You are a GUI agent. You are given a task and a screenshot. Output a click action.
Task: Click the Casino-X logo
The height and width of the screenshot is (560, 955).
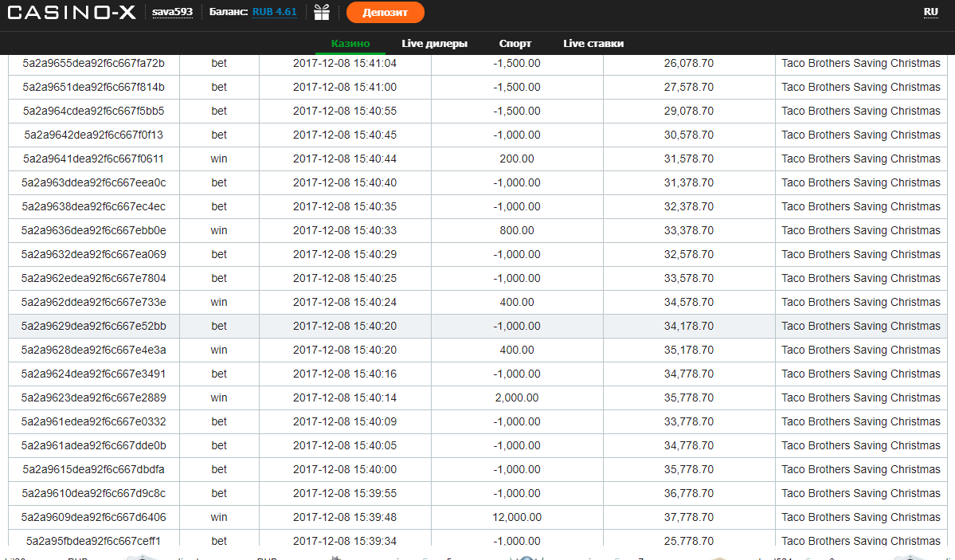[x=72, y=12]
